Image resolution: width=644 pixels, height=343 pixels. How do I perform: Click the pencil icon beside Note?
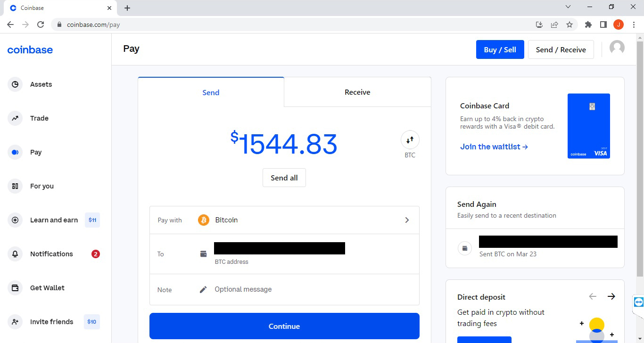point(203,289)
